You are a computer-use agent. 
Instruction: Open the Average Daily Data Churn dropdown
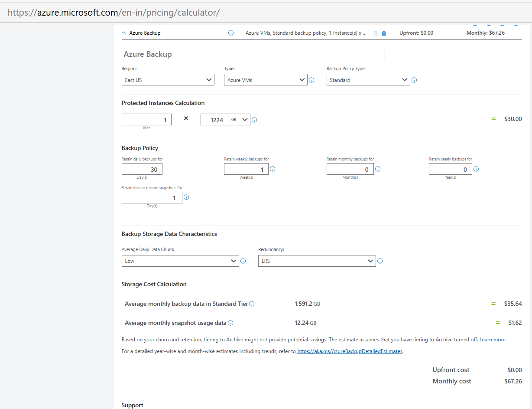180,261
